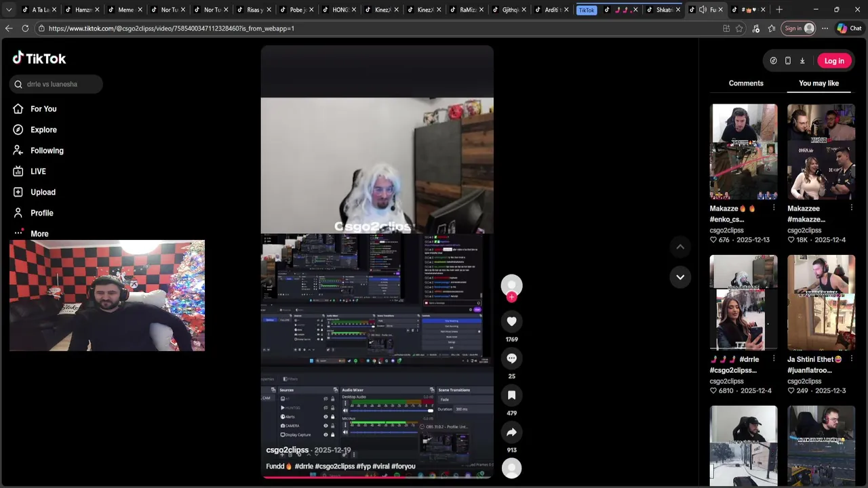Open the Ja Shtini Ethet video thumbnail

tap(821, 302)
